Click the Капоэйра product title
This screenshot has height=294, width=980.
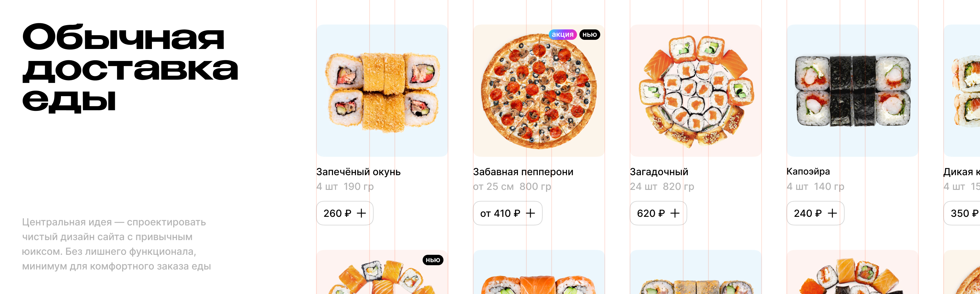pyautogui.click(x=808, y=171)
